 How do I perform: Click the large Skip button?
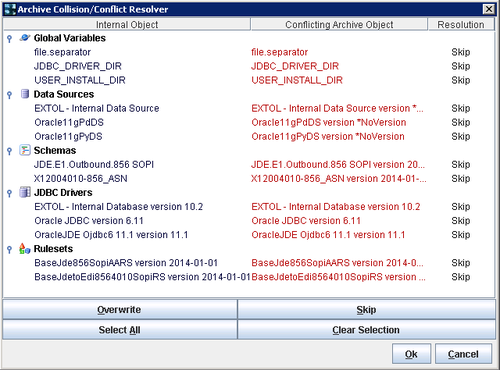coord(366,309)
